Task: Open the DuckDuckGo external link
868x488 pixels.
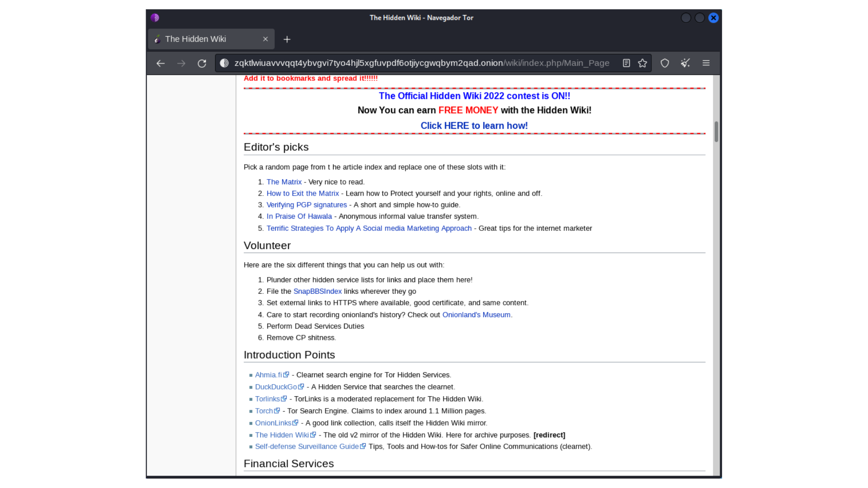Action: click(276, 387)
